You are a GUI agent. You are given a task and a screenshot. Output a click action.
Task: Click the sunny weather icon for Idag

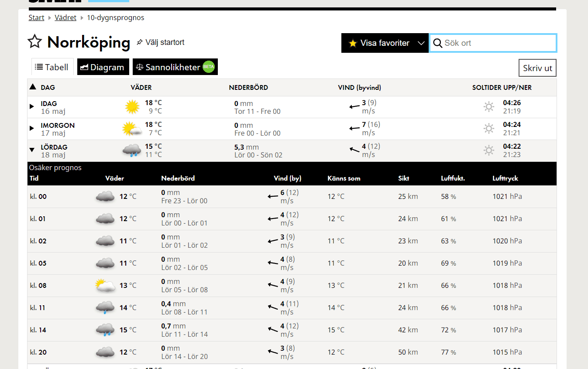coord(132,107)
